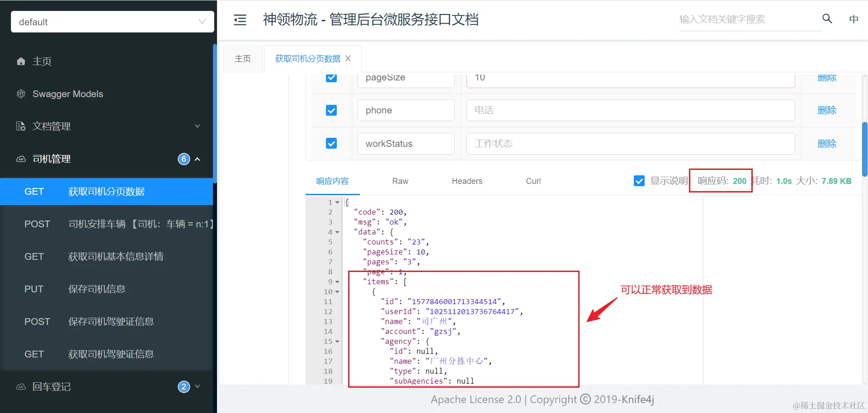Screen dimensions: 868x413
Task: Click the phone parameter name field
Action: point(406,110)
